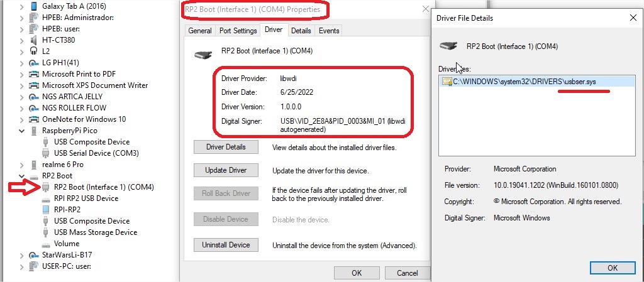644x282 pixels.
Task: Switch to the Events tab
Action: (x=329, y=31)
